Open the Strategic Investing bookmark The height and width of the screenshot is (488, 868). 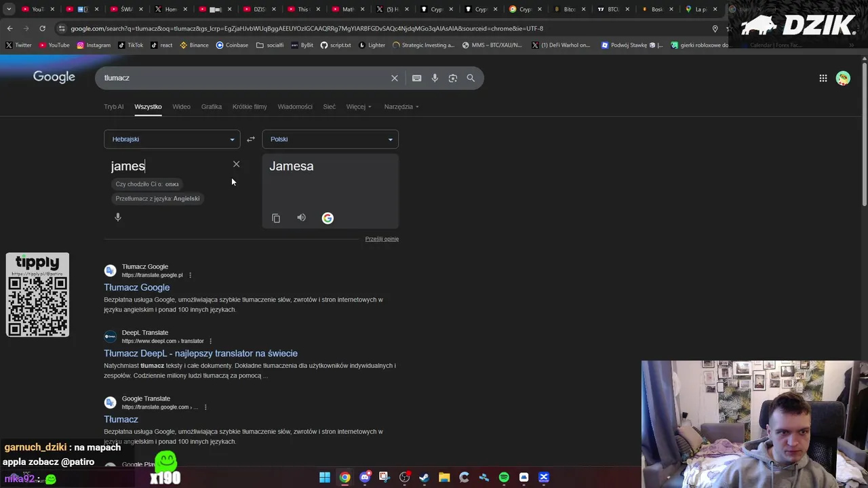424,45
